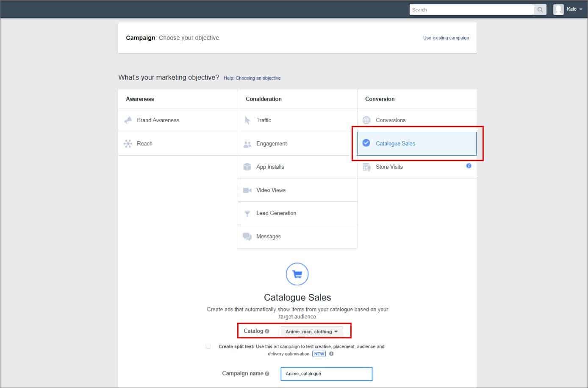Select the Reach objective icon

128,143
